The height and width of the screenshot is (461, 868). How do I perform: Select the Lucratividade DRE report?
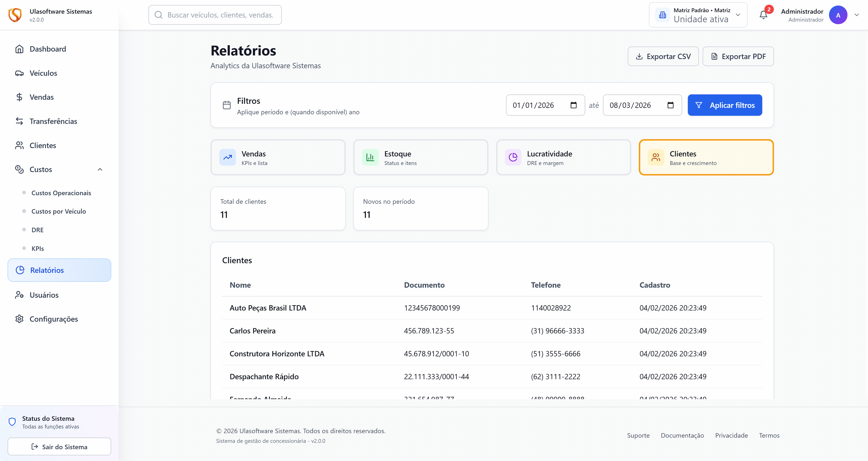563,157
